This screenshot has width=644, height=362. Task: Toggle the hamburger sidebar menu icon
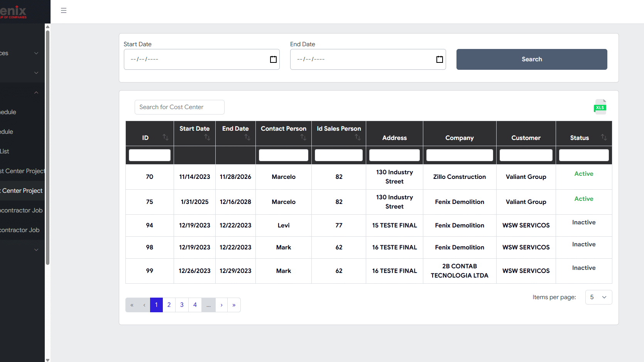pos(64,10)
